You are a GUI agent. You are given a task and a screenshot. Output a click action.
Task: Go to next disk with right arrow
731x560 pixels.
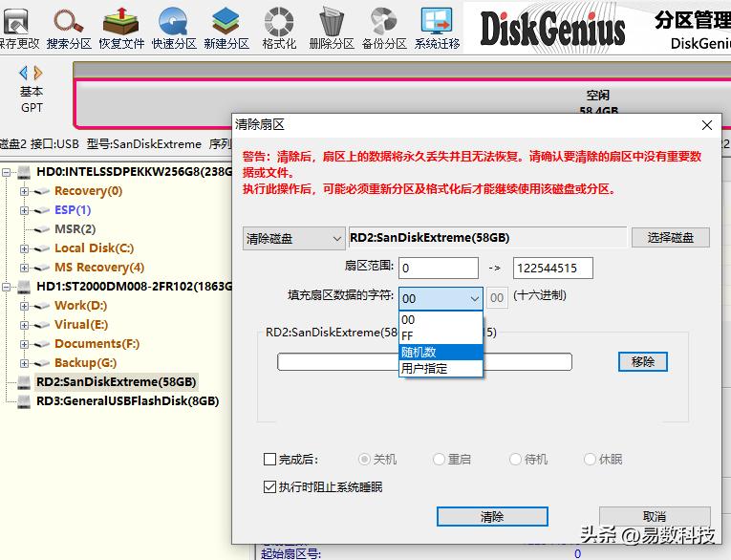[38, 73]
